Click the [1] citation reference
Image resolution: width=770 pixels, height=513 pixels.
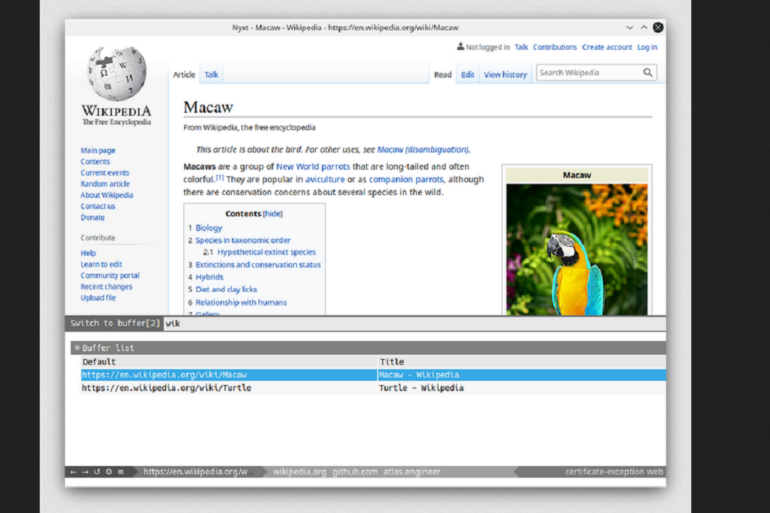click(x=220, y=177)
